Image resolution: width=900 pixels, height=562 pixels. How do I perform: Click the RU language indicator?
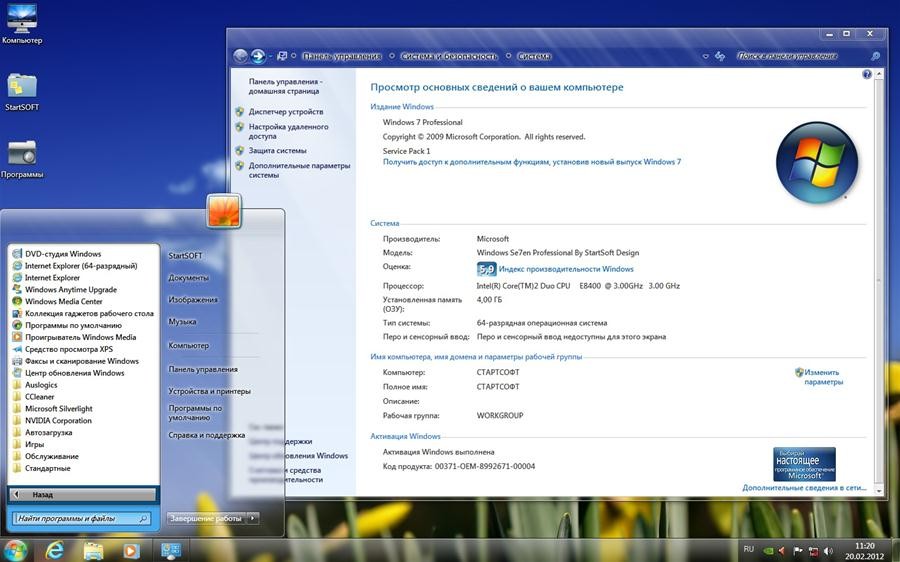(748, 549)
